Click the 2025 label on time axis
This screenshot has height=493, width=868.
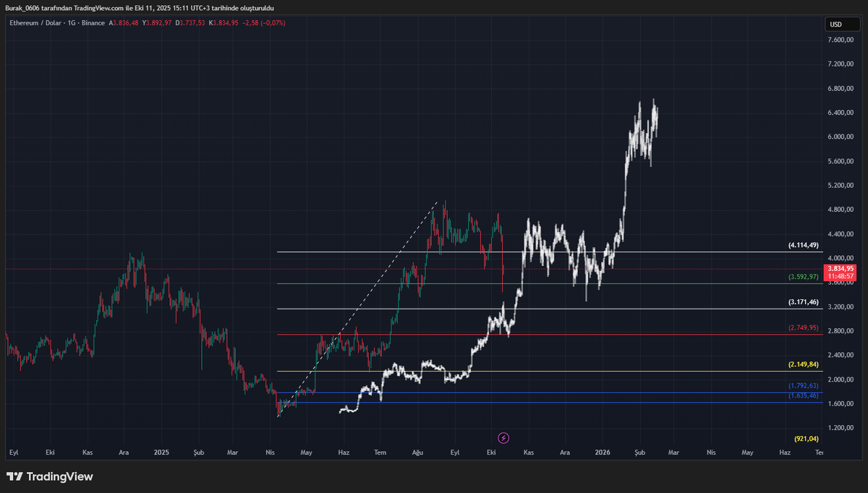coord(161,453)
